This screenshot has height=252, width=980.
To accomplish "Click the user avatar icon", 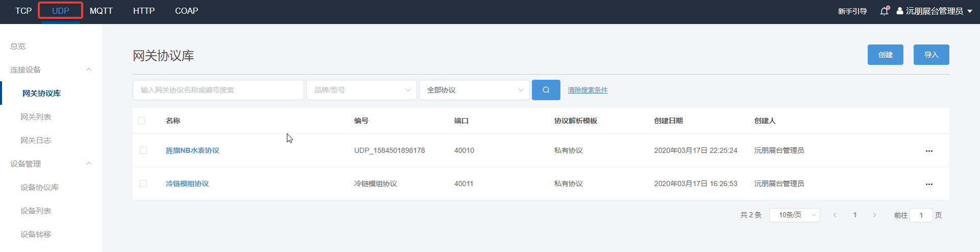I will (900, 11).
